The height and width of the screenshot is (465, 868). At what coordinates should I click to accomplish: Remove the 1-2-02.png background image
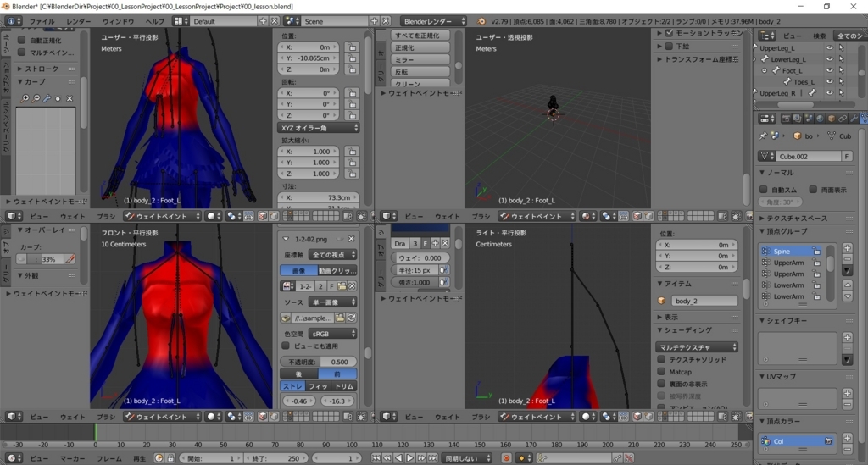[351, 239]
